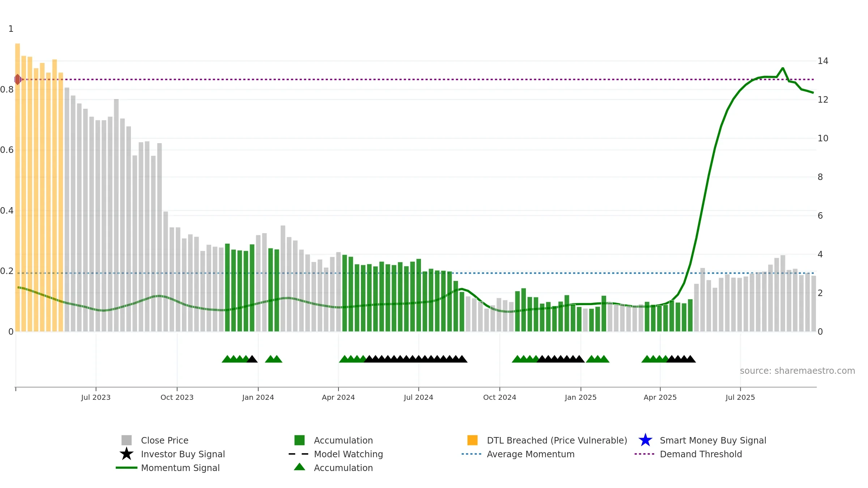The width and height of the screenshot is (868, 488).
Task: Click the black Investor Buy Signal star
Action: pos(127,454)
